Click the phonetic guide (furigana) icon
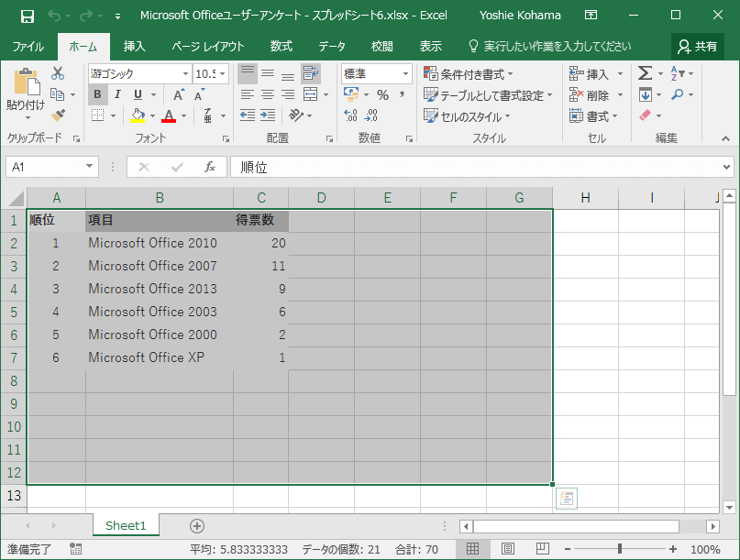This screenshot has height=560, width=740. (x=207, y=115)
